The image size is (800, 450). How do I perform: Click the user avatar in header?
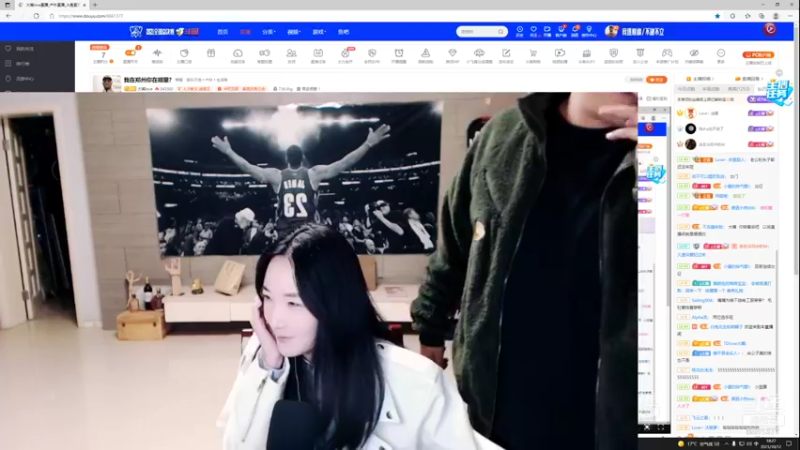click(611, 32)
